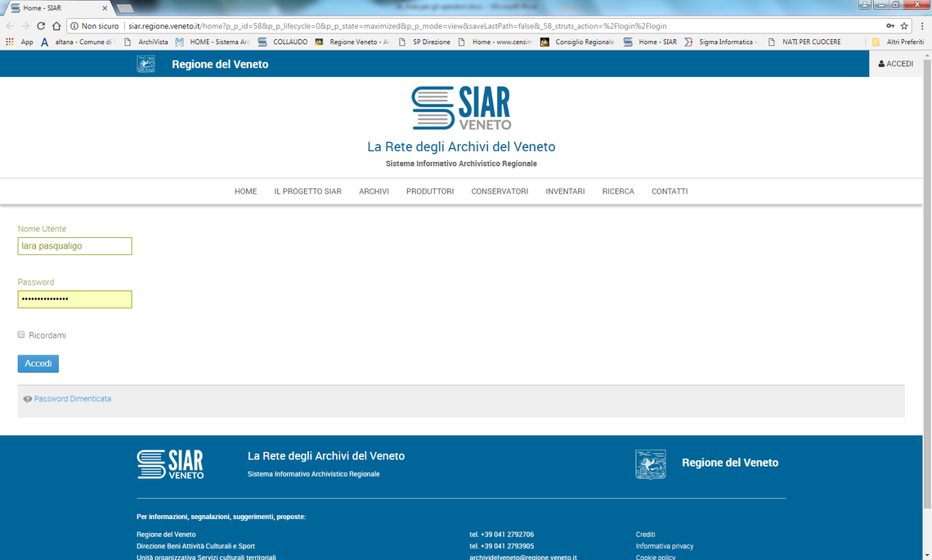Focus the Password input field
This screenshot has width=932, height=560.
[x=74, y=299]
